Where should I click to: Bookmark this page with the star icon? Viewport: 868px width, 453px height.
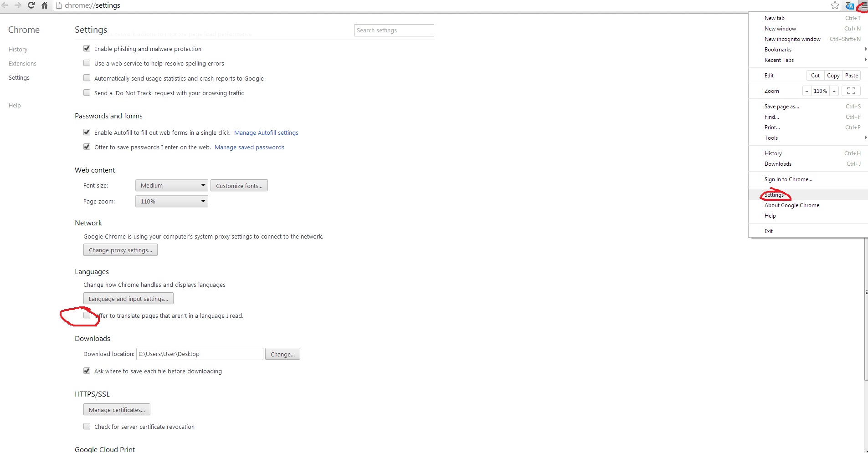point(835,5)
